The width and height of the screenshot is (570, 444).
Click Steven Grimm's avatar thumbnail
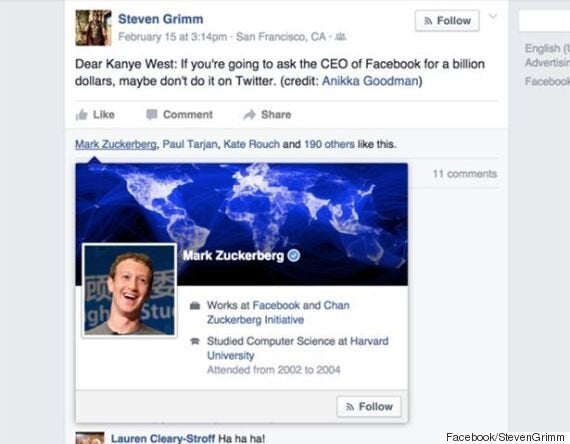[93, 28]
